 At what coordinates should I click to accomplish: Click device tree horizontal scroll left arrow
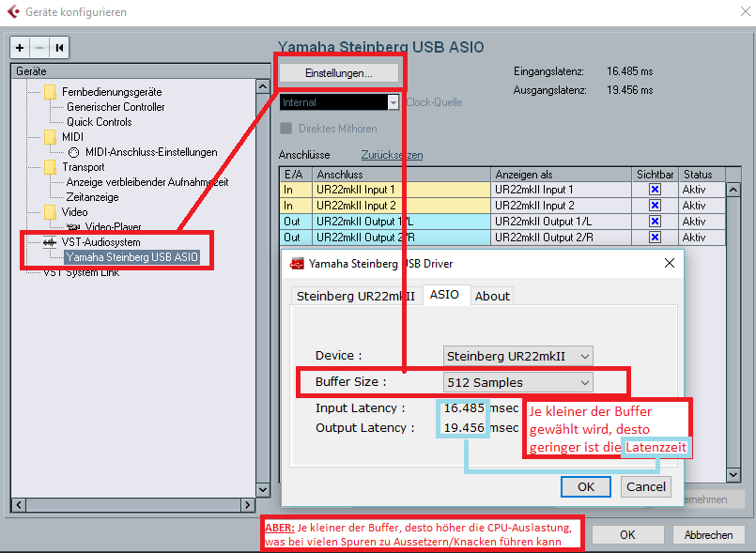pyautogui.click(x=19, y=505)
